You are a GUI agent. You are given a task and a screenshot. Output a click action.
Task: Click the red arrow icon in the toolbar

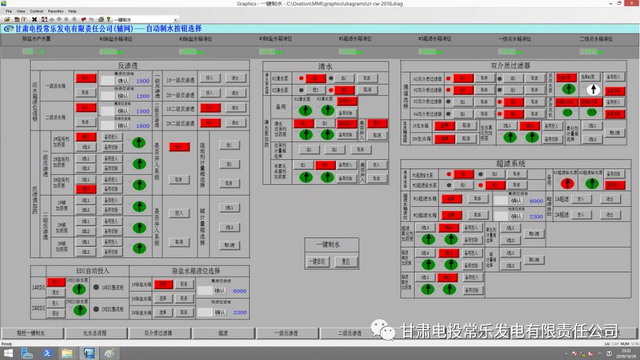click(x=83, y=20)
